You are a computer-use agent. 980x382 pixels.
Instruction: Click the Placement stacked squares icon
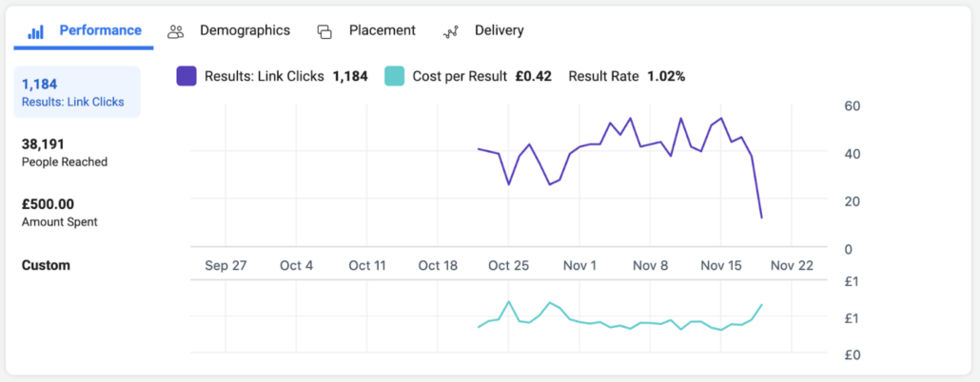tap(324, 32)
